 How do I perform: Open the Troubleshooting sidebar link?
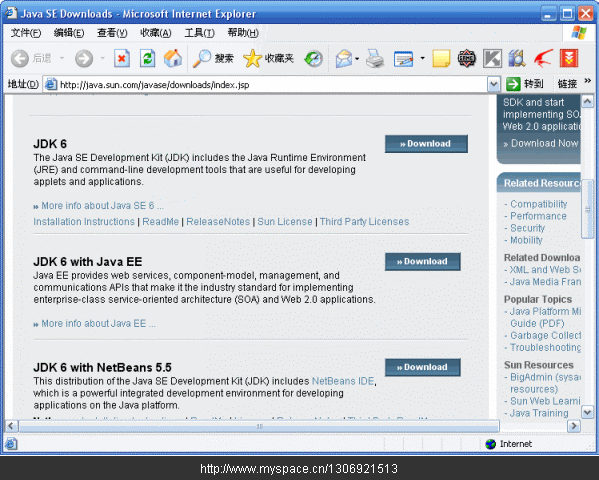(x=546, y=347)
